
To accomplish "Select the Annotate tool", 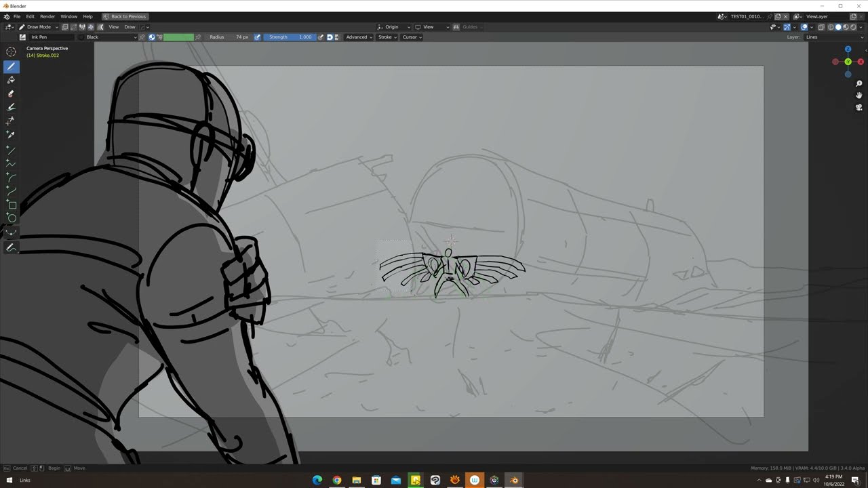I will (x=11, y=248).
